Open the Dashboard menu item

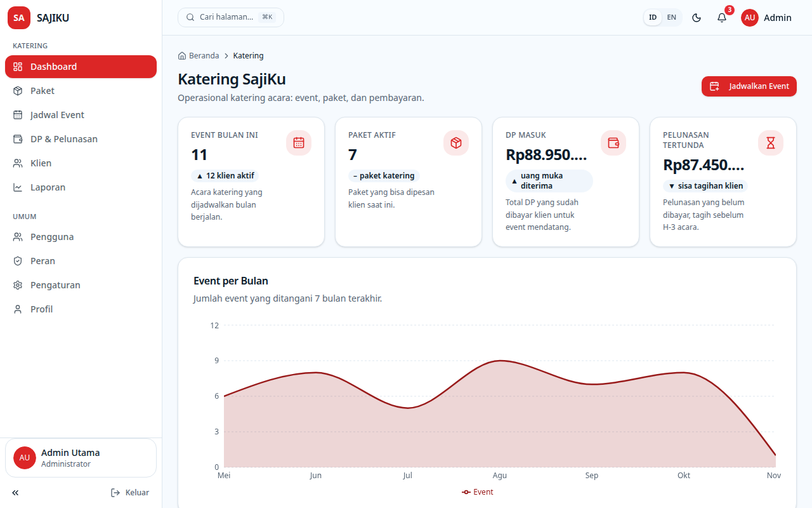(81, 67)
